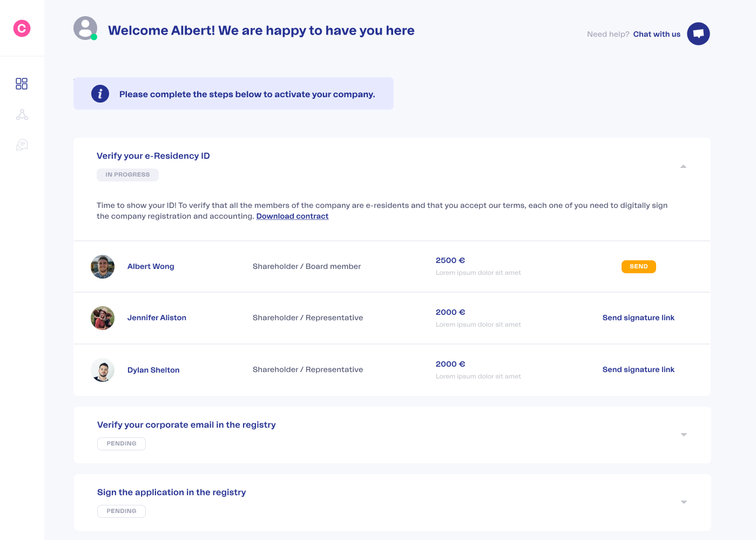Click the PENDING badge under corporate email
The width and height of the screenshot is (756, 540).
tap(122, 444)
